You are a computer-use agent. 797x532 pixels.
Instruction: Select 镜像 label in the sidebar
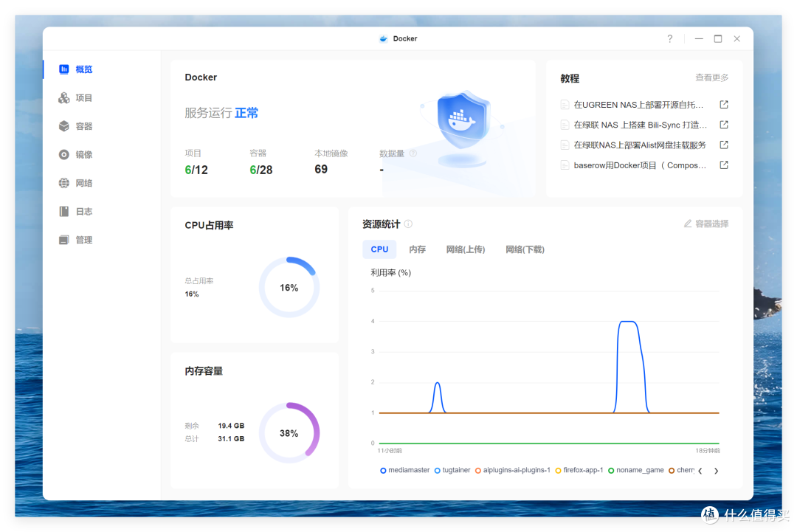tap(84, 154)
